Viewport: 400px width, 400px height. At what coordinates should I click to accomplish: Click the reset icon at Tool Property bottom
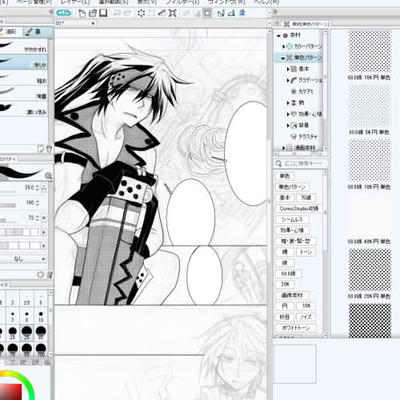click(x=41, y=274)
